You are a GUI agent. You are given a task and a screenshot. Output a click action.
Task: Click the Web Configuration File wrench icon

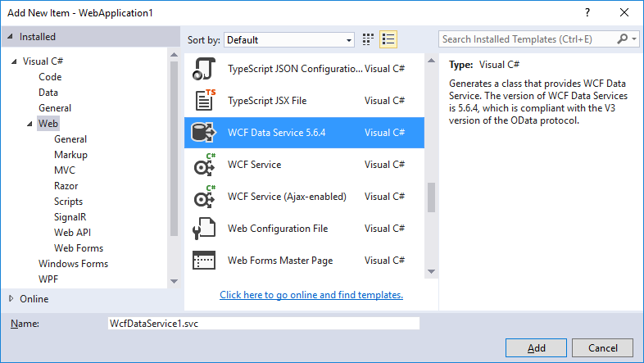(x=203, y=229)
